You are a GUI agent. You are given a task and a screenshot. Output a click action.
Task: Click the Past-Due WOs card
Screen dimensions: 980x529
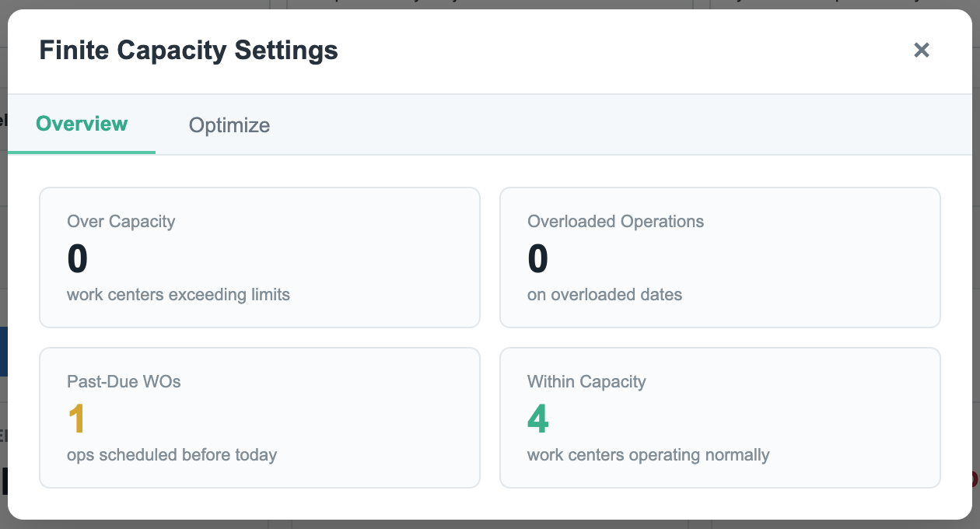tap(260, 418)
